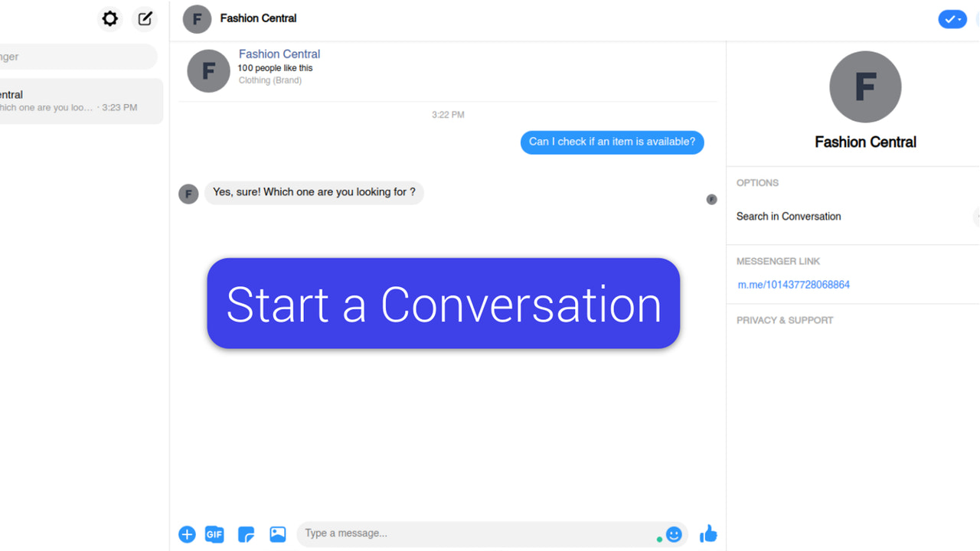Open the plus attachment menu icon
The width and height of the screenshot is (980, 551).
(x=187, y=533)
